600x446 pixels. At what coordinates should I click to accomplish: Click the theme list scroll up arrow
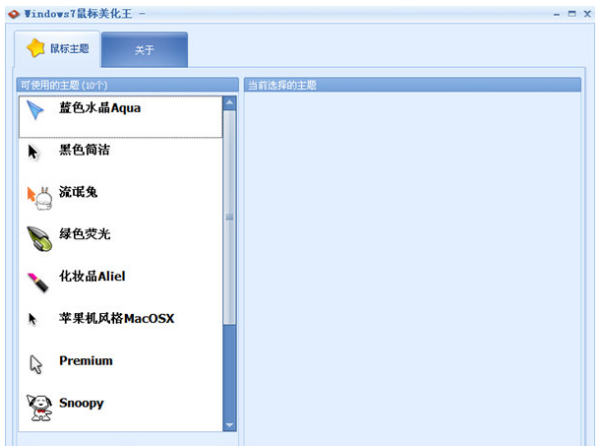point(230,103)
